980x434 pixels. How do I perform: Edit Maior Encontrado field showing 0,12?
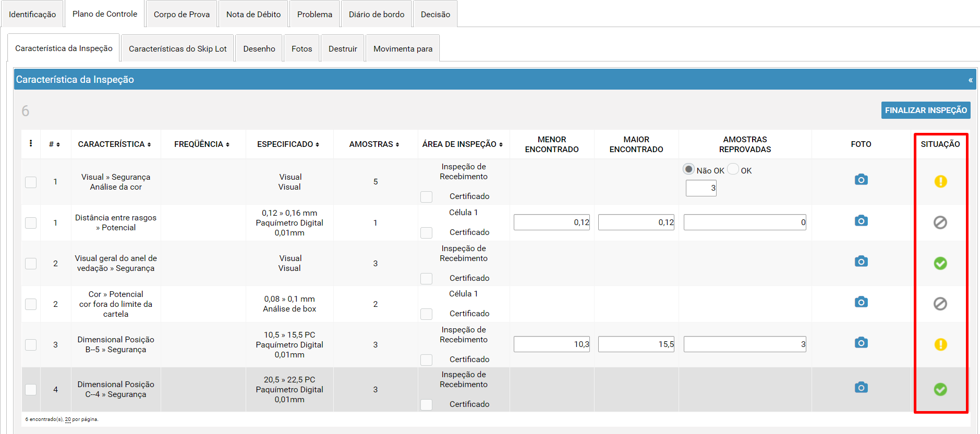click(636, 222)
